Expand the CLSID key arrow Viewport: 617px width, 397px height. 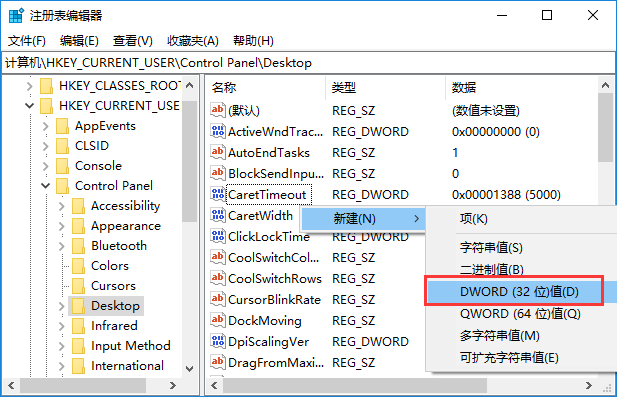(x=46, y=146)
